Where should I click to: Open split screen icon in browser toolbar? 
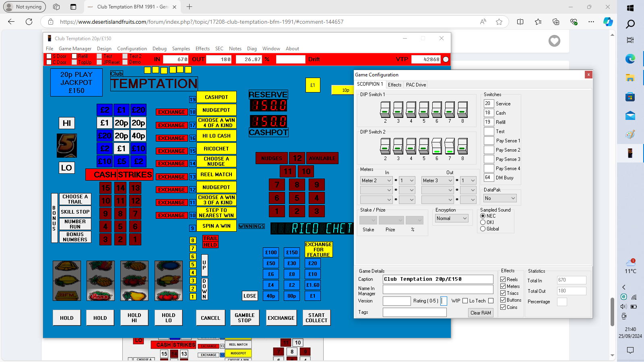pos(520,22)
